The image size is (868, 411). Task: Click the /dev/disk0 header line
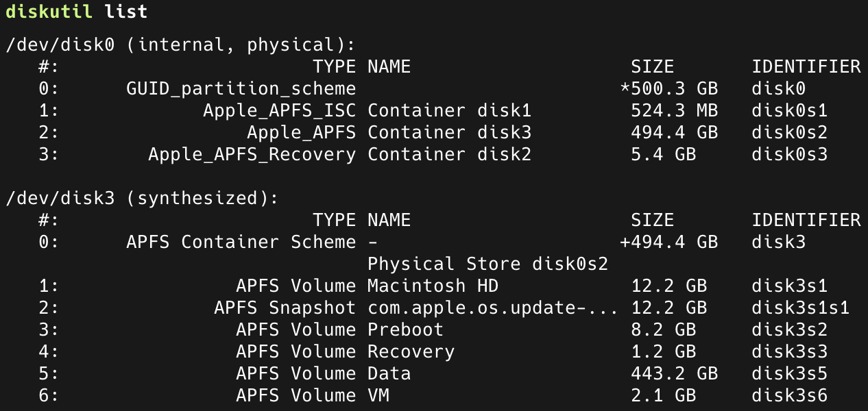click(180, 45)
